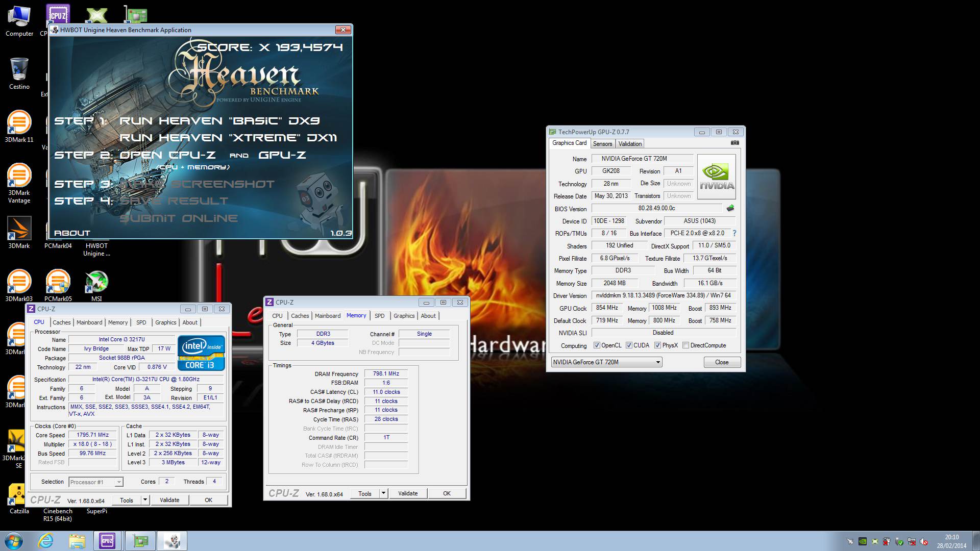Open Internet Explorer from the taskbar
The width and height of the screenshot is (980, 551).
46,541
